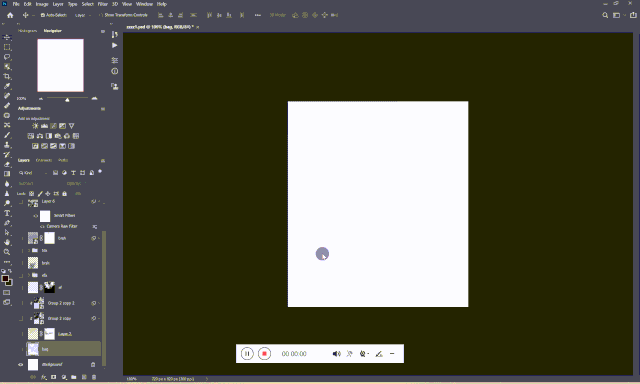Open the File menu
This screenshot has height=384, width=640.
[x=16, y=4]
